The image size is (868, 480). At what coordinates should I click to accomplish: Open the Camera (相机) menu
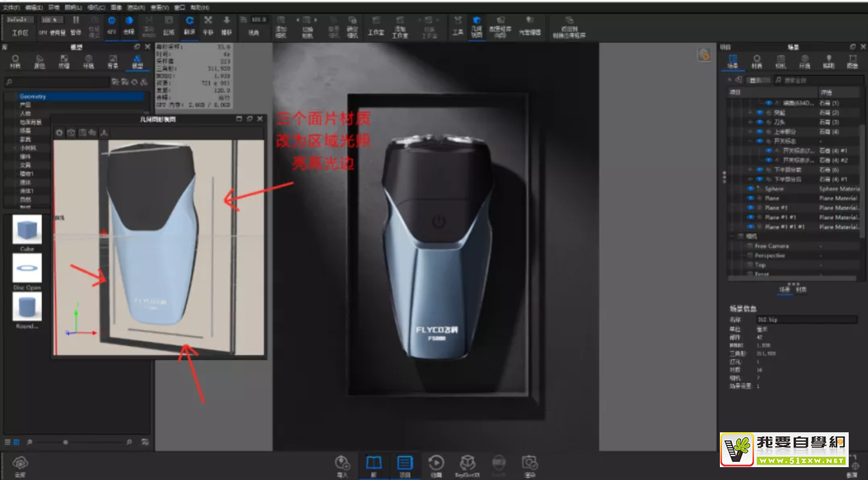coord(97,7)
